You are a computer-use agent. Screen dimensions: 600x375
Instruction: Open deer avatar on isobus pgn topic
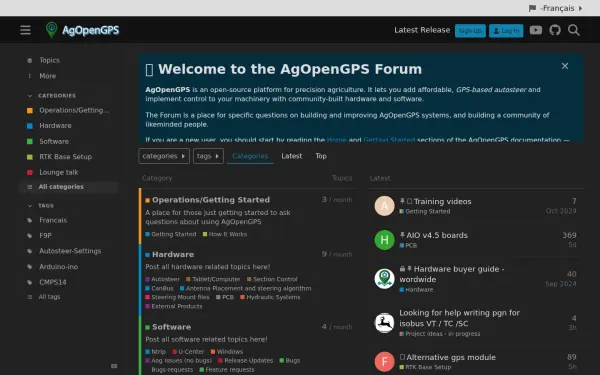(x=384, y=323)
